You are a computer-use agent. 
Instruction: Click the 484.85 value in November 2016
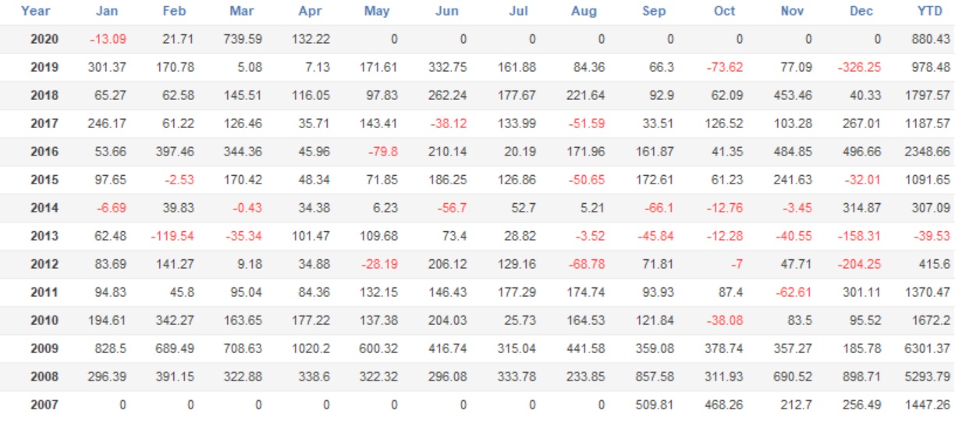793,152
